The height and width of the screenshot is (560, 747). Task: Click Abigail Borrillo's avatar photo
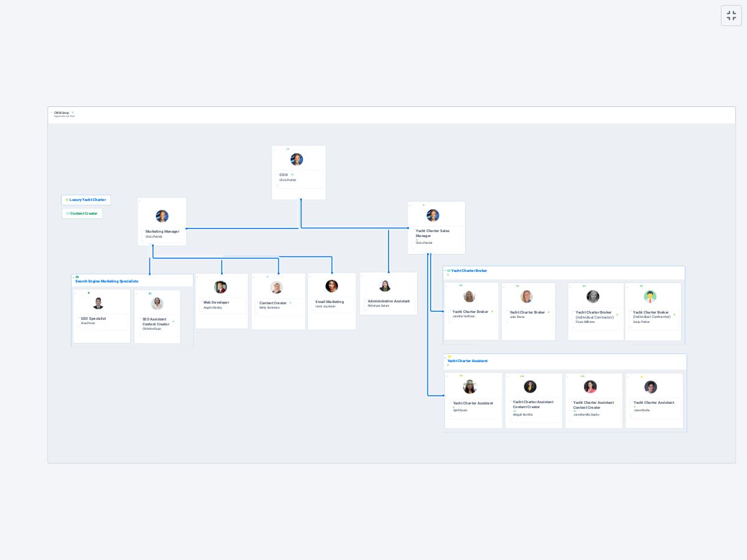click(x=530, y=386)
